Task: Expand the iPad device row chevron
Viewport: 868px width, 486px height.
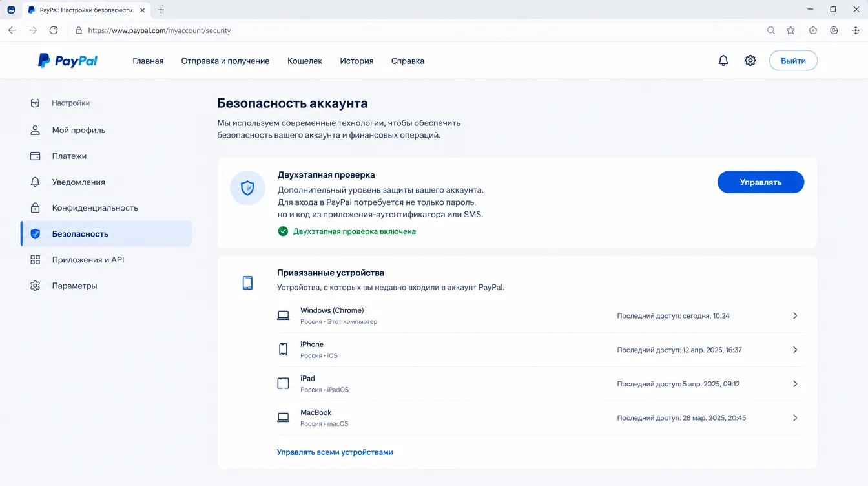Action: click(795, 384)
